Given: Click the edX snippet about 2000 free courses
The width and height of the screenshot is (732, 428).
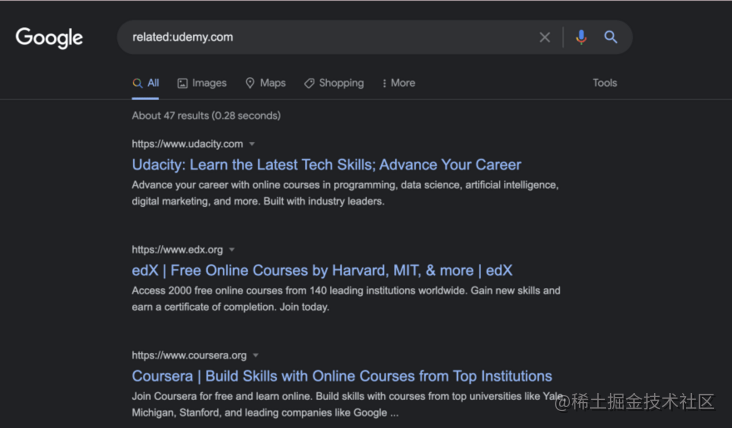Looking at the screenshot, I should click(x=346, y=299).
